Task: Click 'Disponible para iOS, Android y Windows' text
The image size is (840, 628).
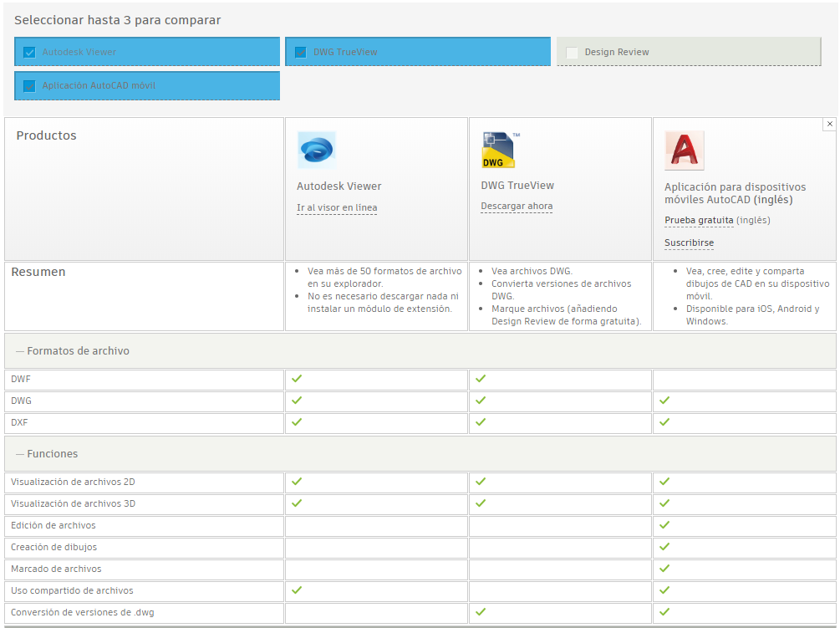Action: (x=752, y=315)
